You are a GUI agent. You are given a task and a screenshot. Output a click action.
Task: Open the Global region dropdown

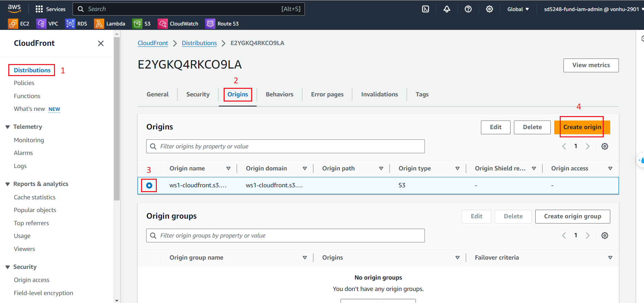coord(518,9)
